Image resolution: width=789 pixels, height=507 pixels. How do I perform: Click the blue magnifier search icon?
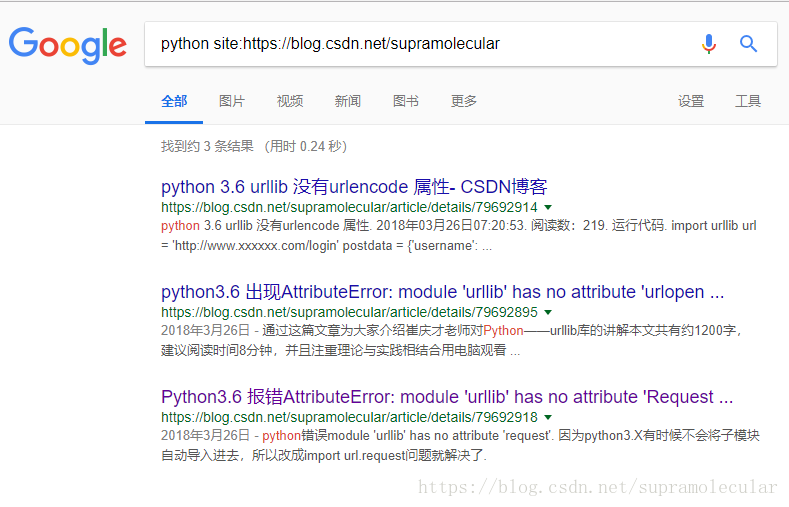[x=748, y=44]
